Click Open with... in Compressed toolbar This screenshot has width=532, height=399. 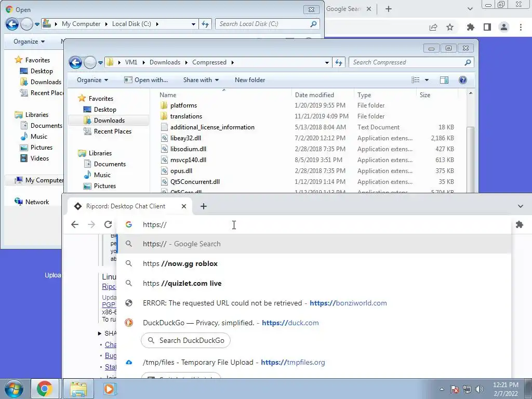(146, 80)
